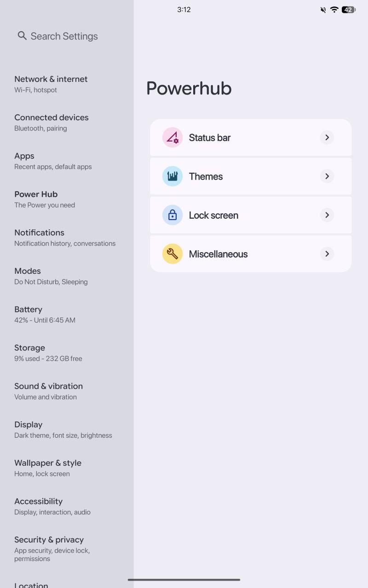Focus the Search Settings field

(x=67, y=36)
